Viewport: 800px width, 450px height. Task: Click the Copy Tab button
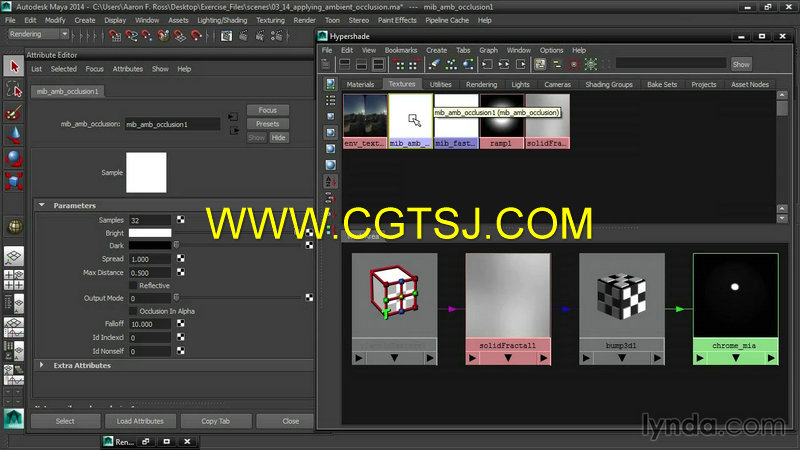click(x=216, y=421)
